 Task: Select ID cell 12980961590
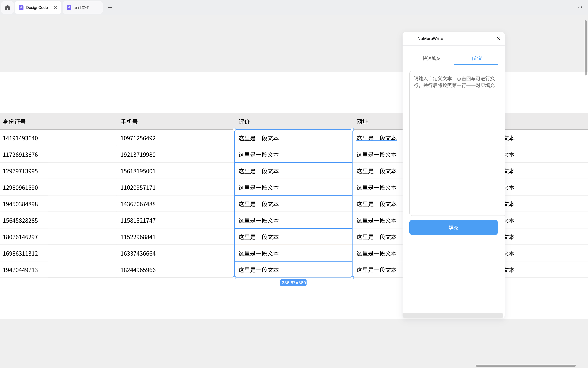[x=20, y=188]
